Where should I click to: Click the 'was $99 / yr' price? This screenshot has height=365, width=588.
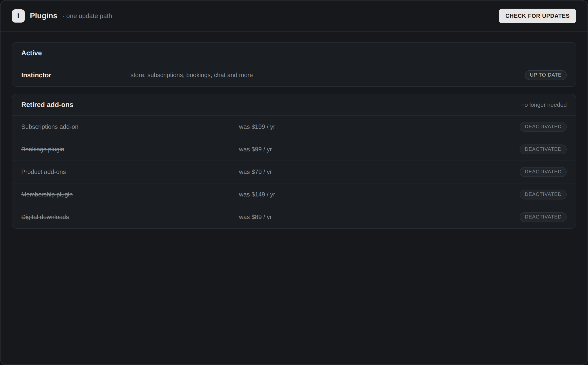255,149
